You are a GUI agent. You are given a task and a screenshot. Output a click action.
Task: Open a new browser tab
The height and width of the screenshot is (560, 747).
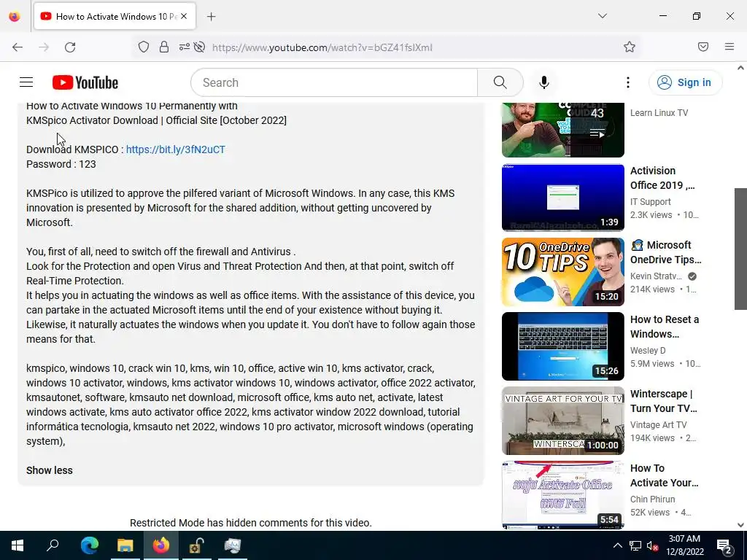(x=211, y=17)
